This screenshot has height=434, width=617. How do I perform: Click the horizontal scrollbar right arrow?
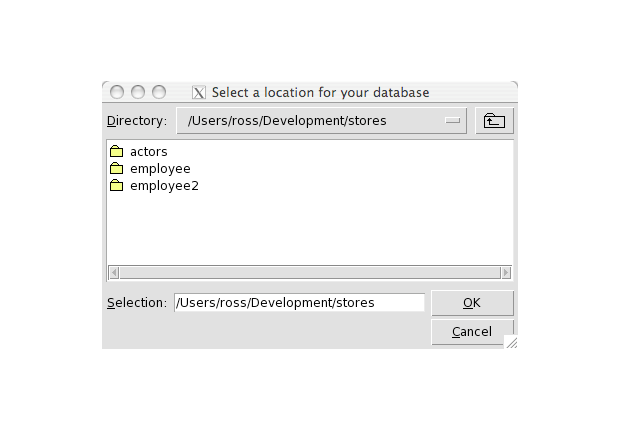coord(506,272)
